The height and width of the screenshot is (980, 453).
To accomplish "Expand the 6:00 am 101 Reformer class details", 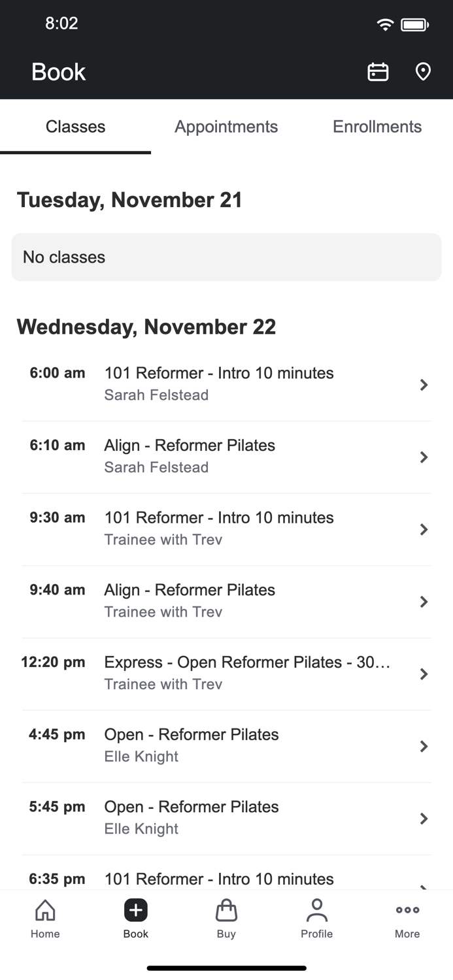I will [226, 384].
